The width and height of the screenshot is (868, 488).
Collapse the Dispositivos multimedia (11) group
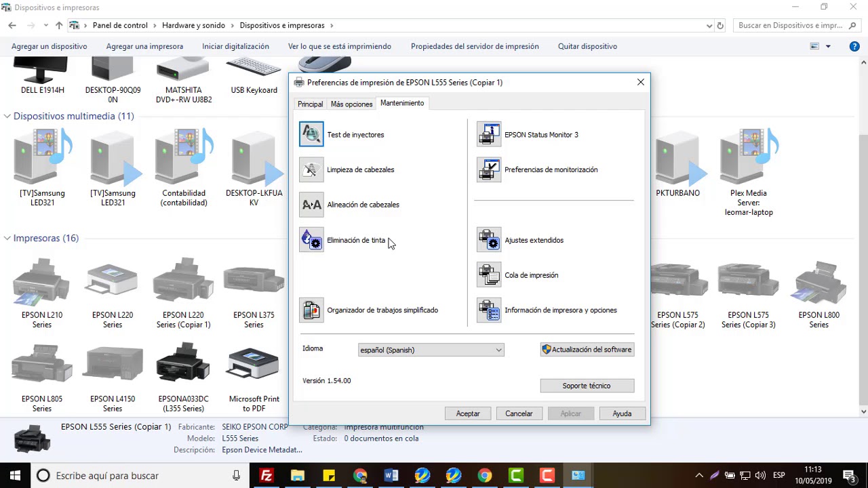point(7,116)
